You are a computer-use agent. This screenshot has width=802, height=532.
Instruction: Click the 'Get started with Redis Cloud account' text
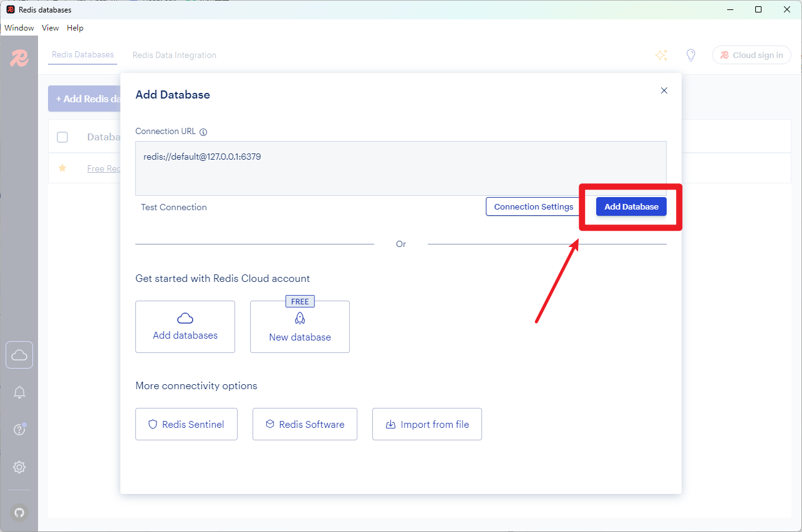(x=223, y=278)
